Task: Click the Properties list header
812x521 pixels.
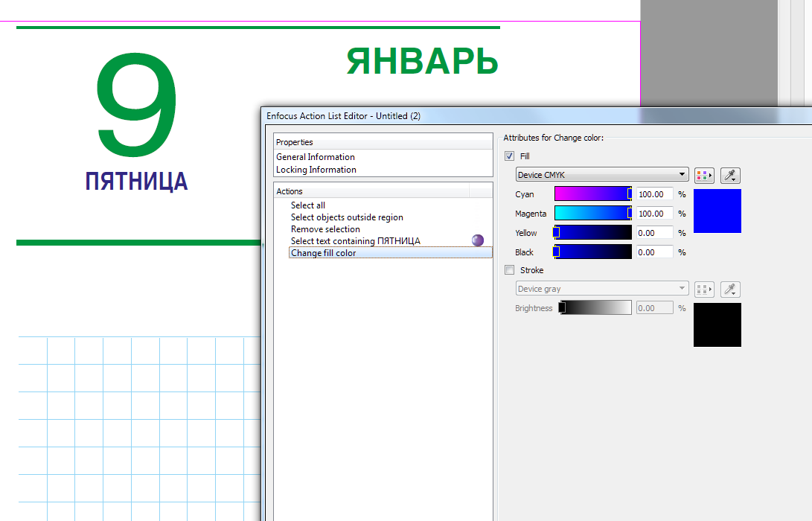Action: pyautogui.click(x=383, y=142)
